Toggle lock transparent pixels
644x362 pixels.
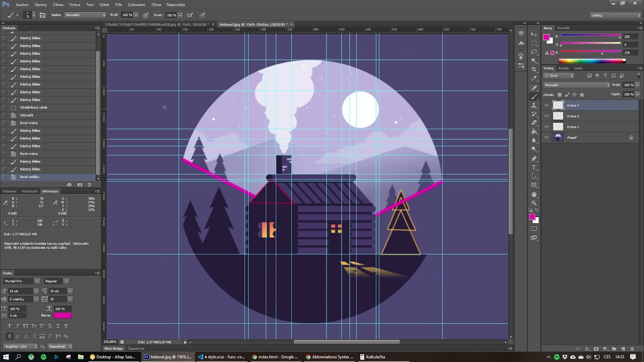point(559,95)
